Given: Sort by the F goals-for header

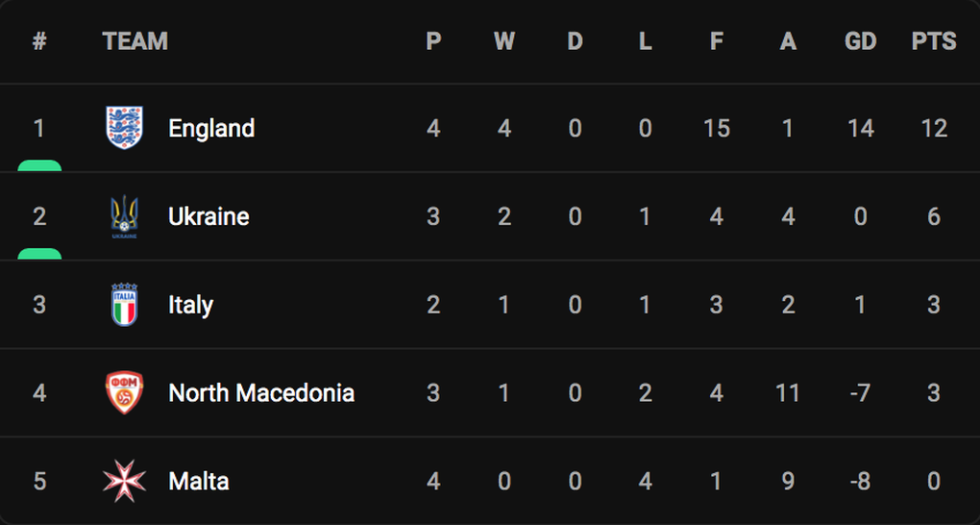Looking at the screenshot, I should tap(716, 41).
